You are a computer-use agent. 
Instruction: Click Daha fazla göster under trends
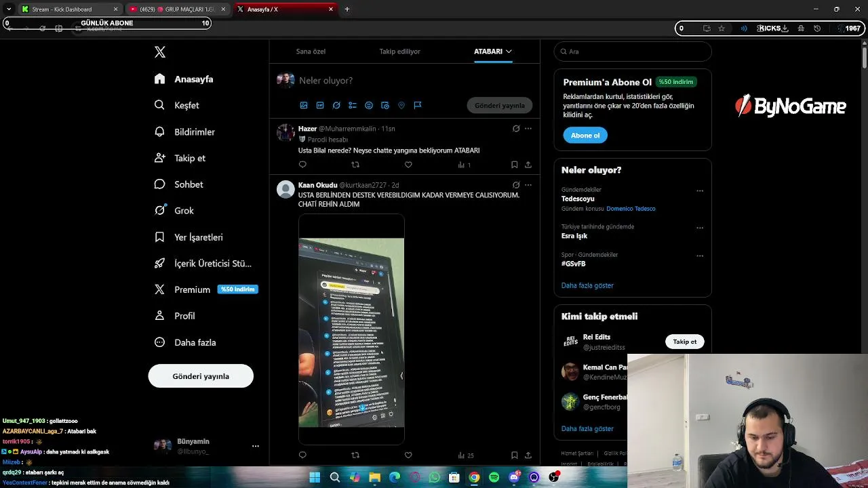click(x=587, y=286)
